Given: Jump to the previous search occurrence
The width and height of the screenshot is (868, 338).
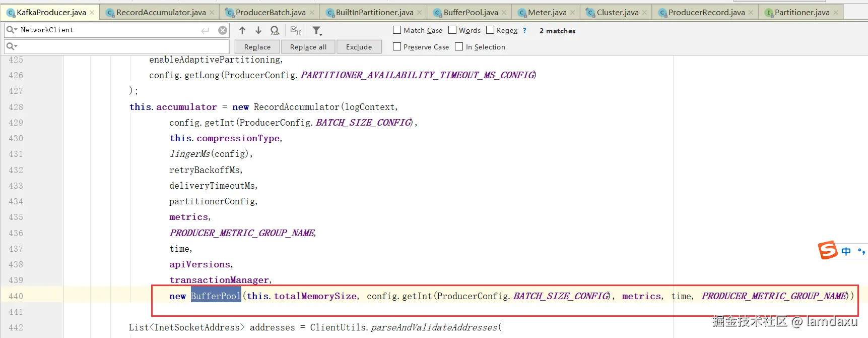Looking at the screenshot, I should (242, 30).
